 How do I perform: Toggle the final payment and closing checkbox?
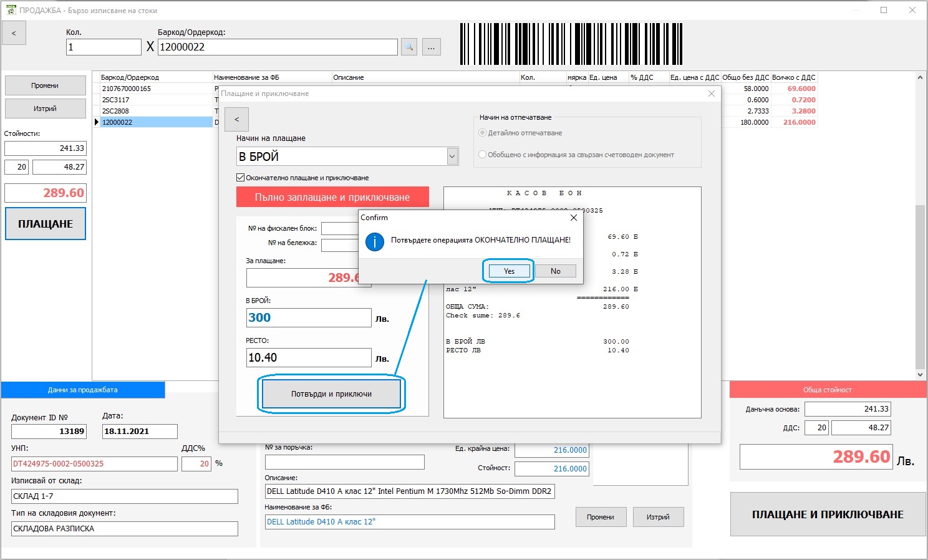click(240, 178)
